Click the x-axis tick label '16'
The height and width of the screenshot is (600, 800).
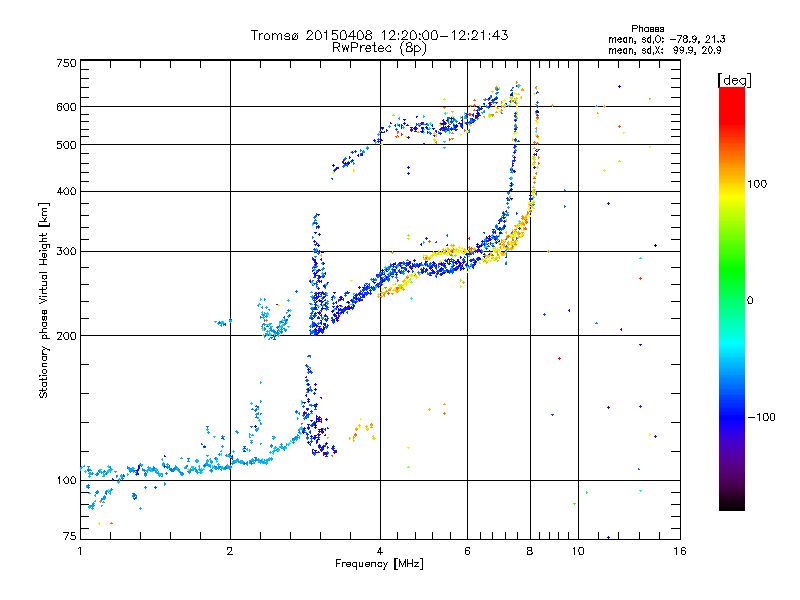(680, 551)
